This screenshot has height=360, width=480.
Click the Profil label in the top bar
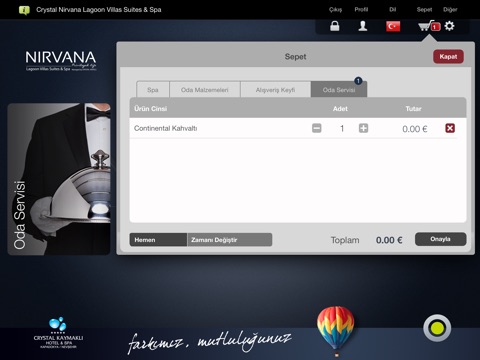[361, 10]
